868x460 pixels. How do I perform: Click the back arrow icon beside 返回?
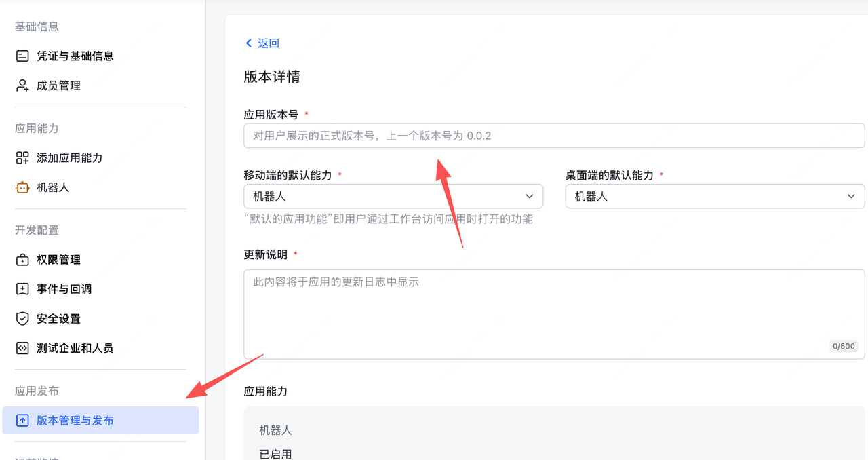[248, 43]
